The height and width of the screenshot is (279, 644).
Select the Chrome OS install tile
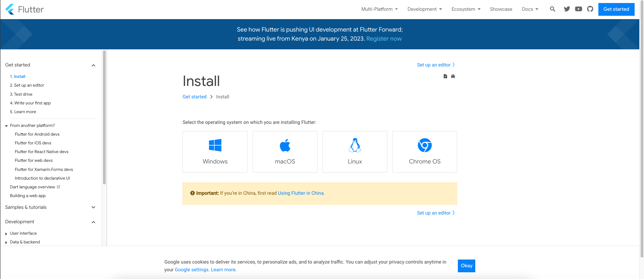coord(425,152)
